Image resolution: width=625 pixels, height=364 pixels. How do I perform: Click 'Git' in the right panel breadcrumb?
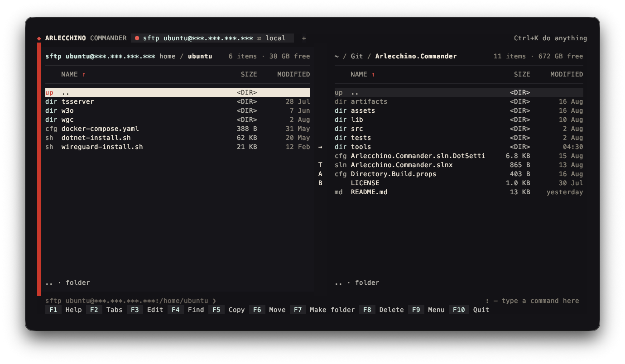(357, 57)
